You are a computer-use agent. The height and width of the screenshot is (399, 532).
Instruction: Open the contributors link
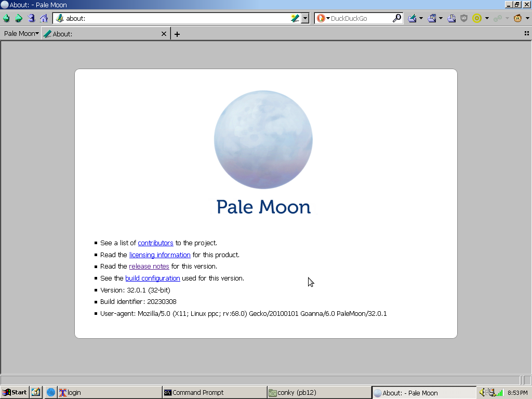pos(155,243)
